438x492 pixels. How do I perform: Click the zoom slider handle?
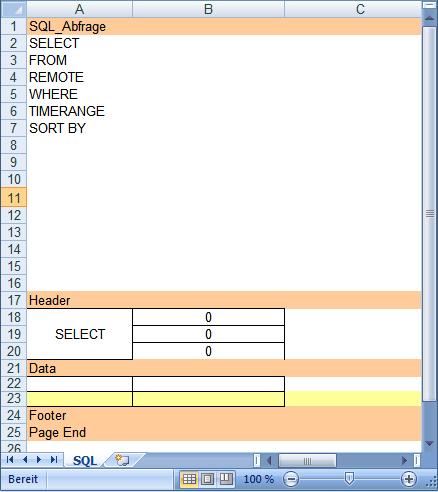(349, 479)
